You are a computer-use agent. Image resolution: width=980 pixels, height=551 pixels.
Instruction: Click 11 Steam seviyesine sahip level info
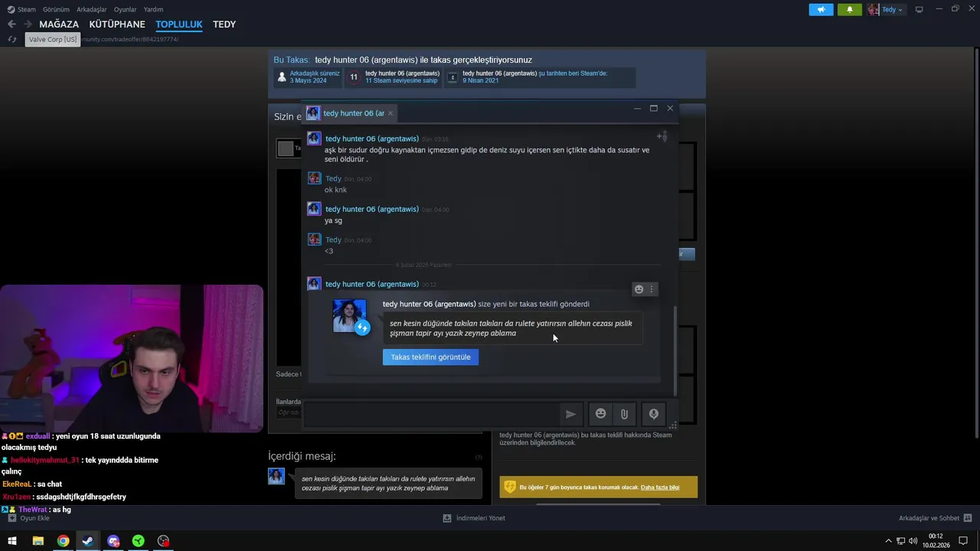point(394,77)
